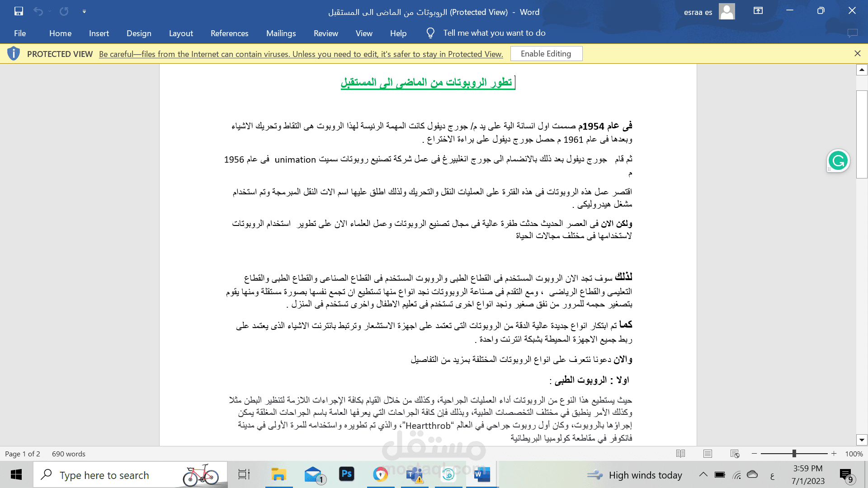The image size is (868, 488).
Task: Switch to Web Layout view icon
Action: [x=735, y=454]
